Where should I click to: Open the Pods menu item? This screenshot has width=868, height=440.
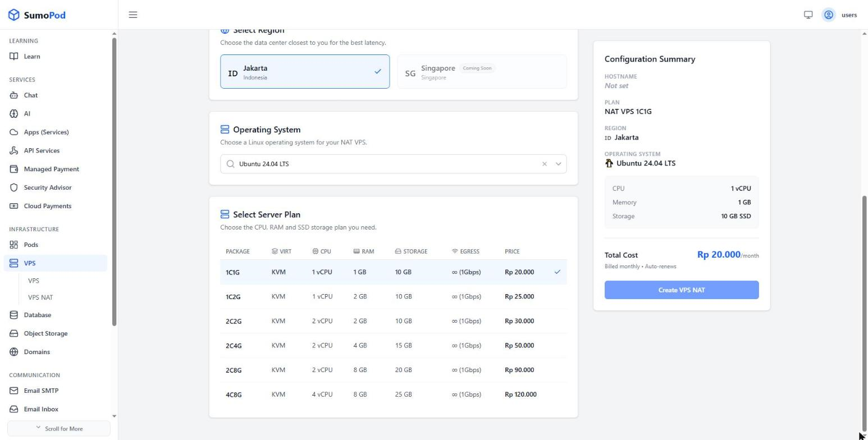(56, 245)
